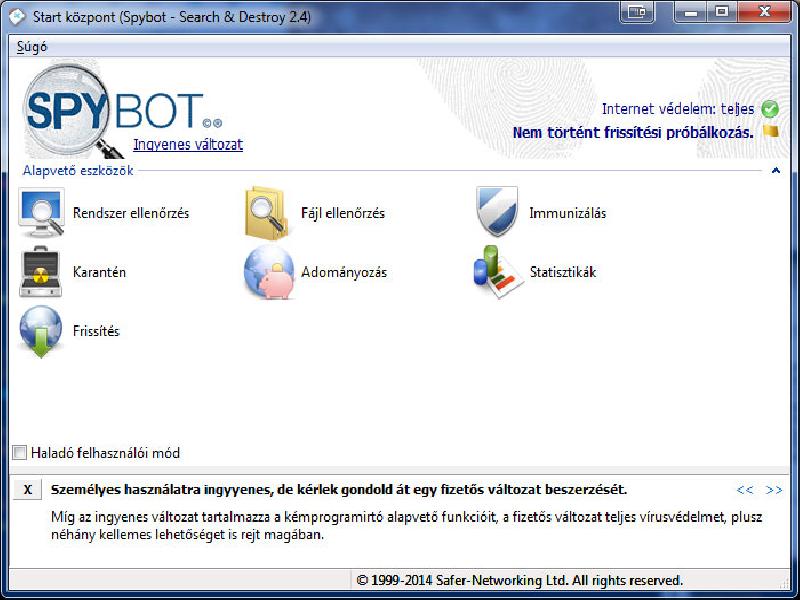
Task: Collapse the Alapvető eszközök section
Action: point(776,170)
